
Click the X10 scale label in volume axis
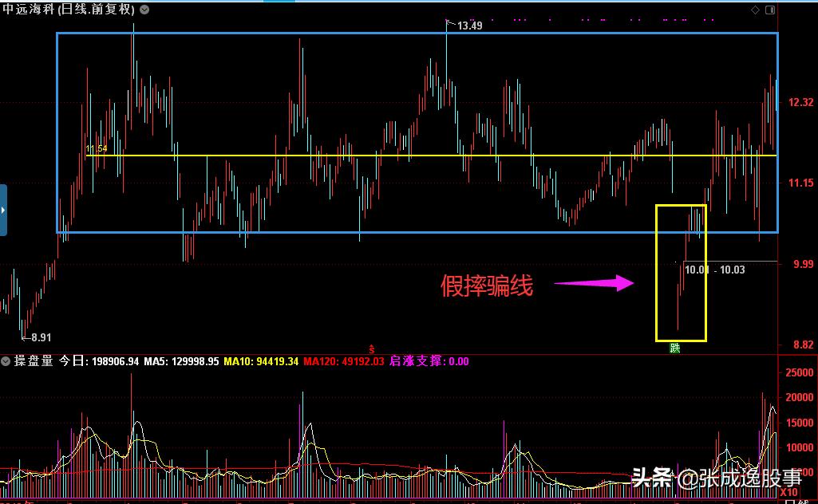[788, 492]
